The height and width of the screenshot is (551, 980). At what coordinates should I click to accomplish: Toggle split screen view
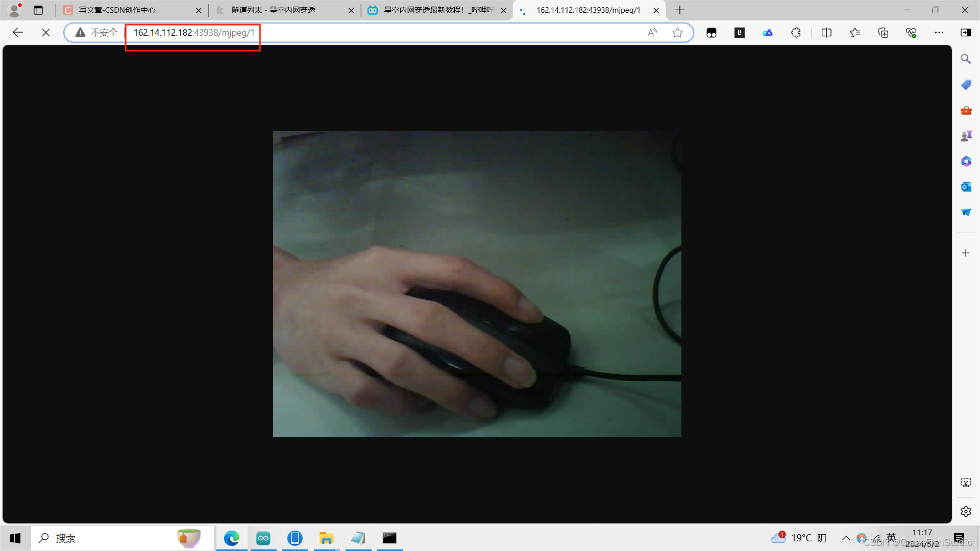coord(827,32)
